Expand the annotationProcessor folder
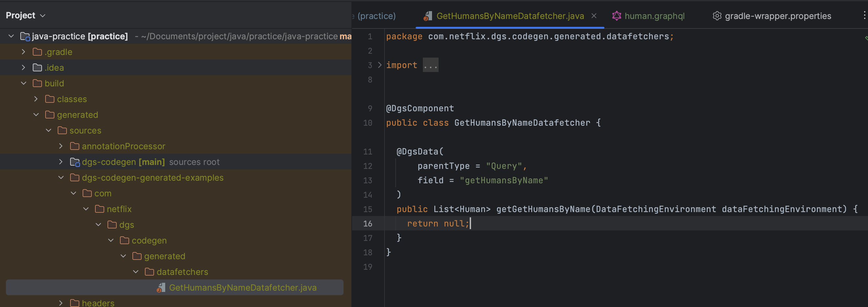Viewport: 868px width, 307px height. pos(61,146)
